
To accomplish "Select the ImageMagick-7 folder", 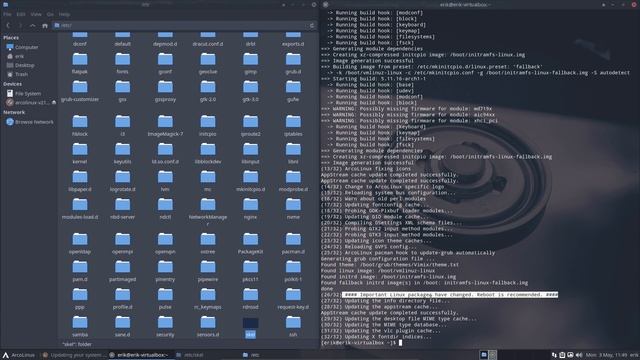I will [165, 126].
